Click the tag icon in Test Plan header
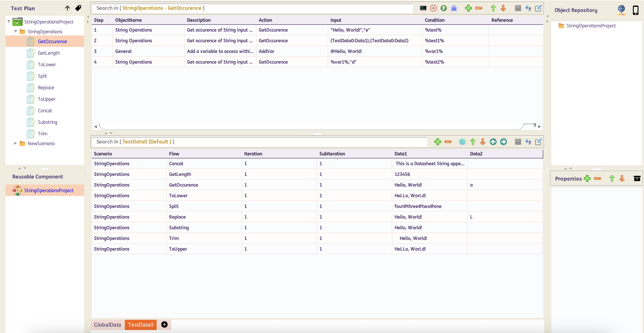Image resolution: width=644 pixels, height=333 pixels. (x=78, y=8)
